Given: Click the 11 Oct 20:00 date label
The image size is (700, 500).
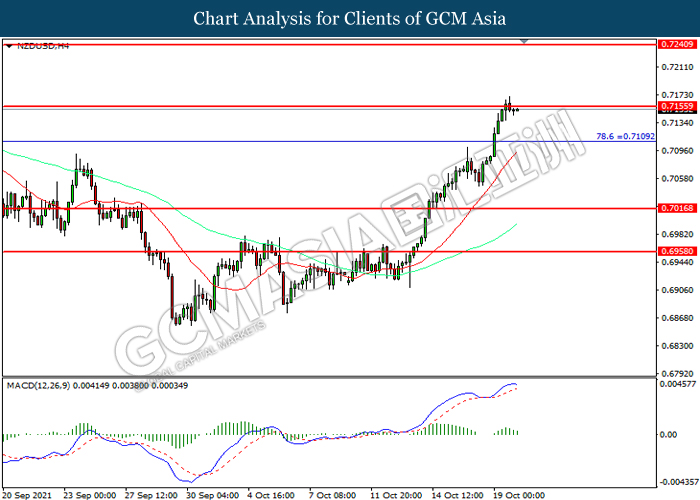Looking at the screenshot, I should [396, 496].
